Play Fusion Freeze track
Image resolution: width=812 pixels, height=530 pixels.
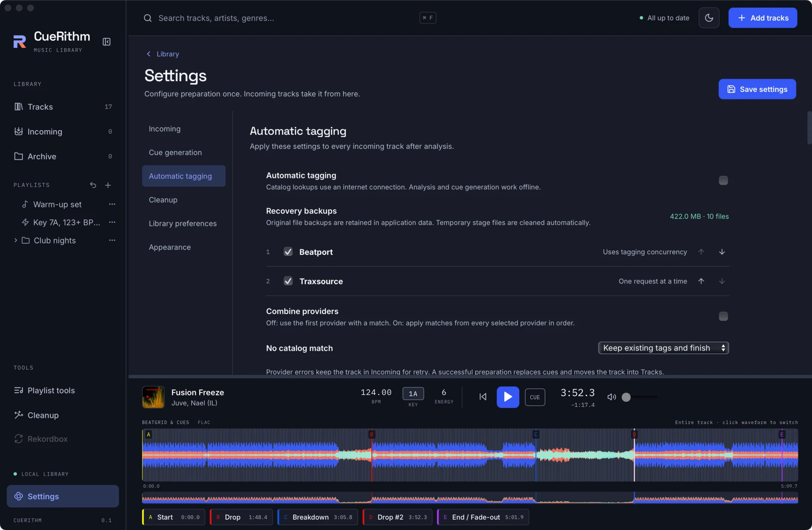[508, 397]
